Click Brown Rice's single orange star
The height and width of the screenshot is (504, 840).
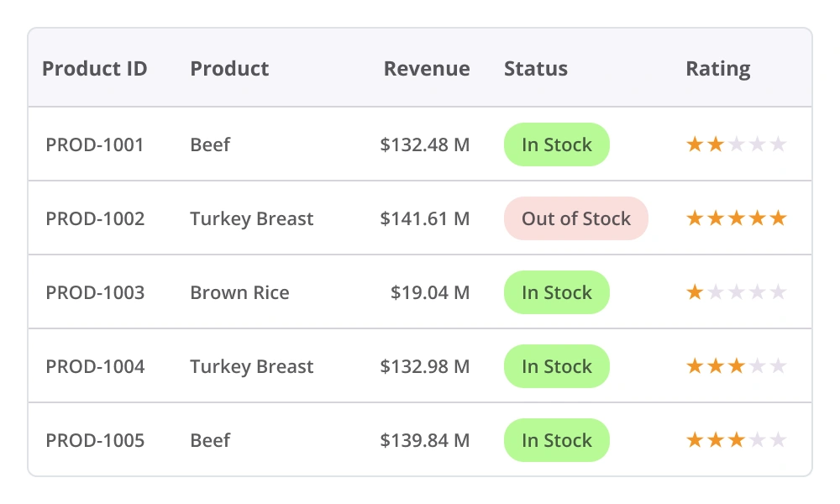click(696, 291)
